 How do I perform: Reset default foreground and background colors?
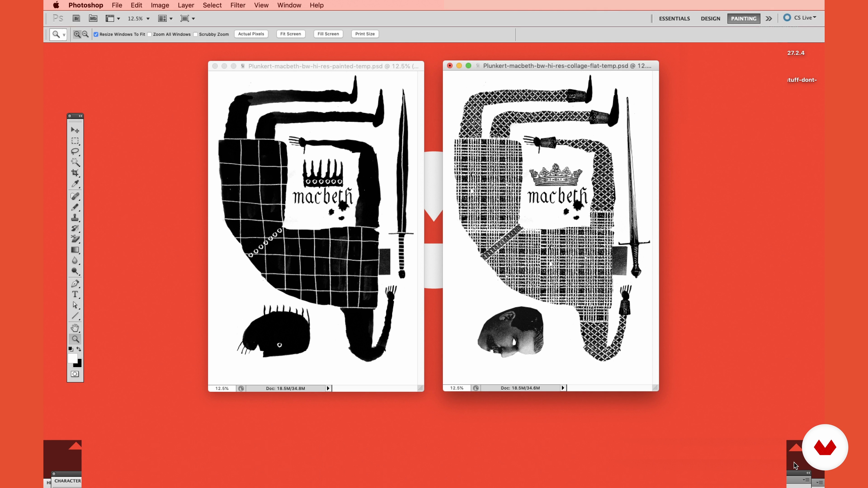click(71, 349)
